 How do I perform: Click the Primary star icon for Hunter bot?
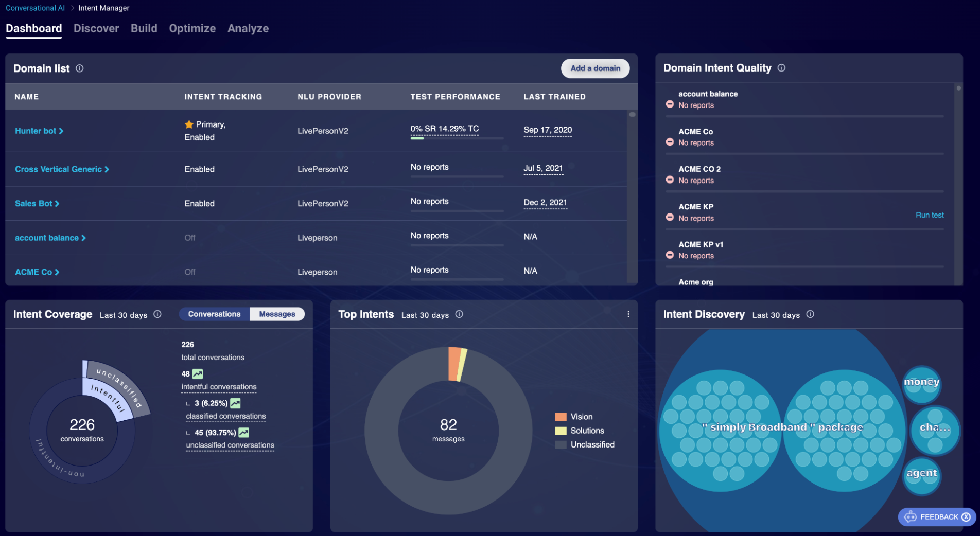[x=189, y=124]
